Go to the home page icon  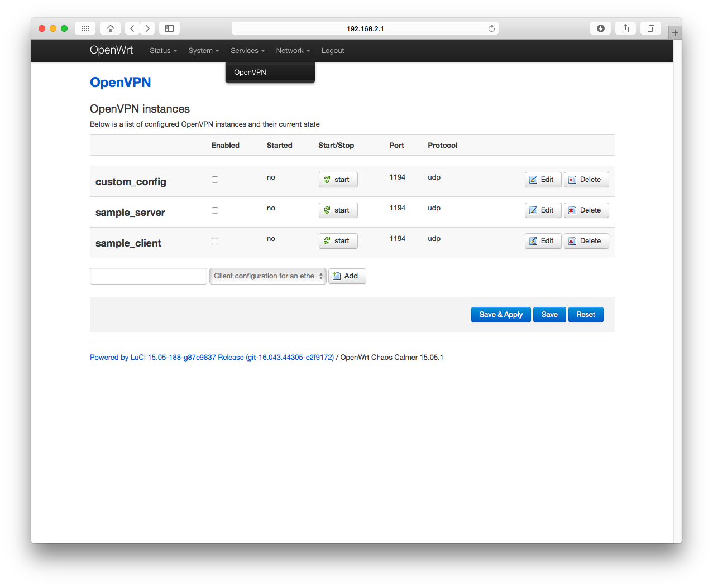coord(110,28)
